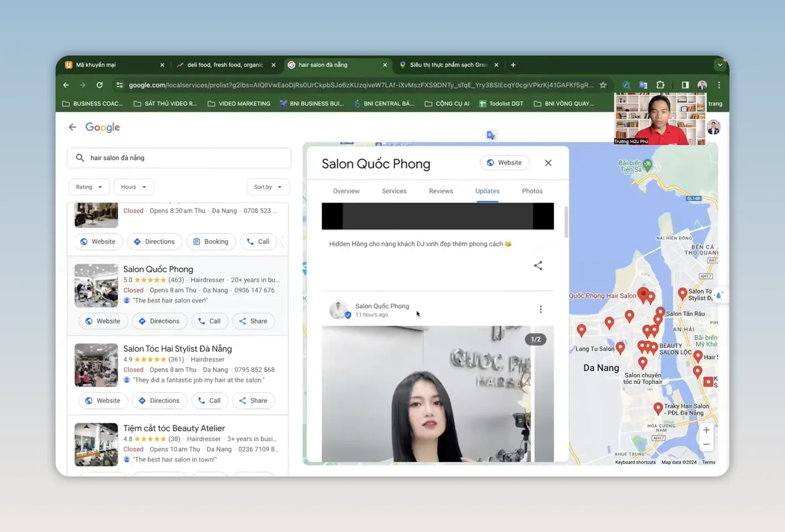Close the 'Mã khuyến mại' tab

[162, 65]
